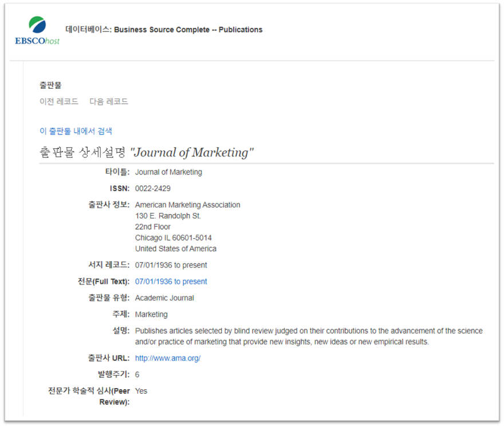The width and height of the screenshot is (504, 427).
Task: Click the 출판물 heading text
Action: click(x=50, y=85)
